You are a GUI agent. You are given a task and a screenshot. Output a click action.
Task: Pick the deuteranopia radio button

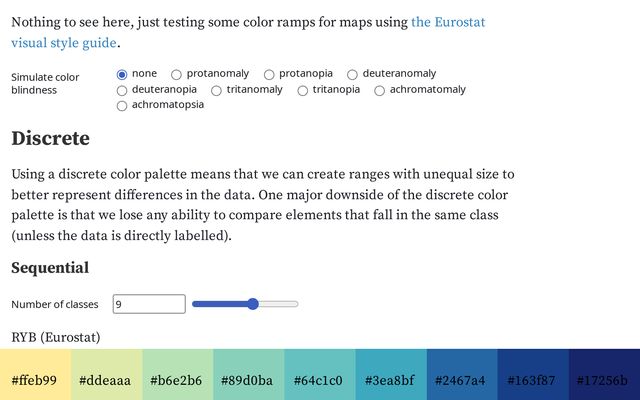pos(123,90)
